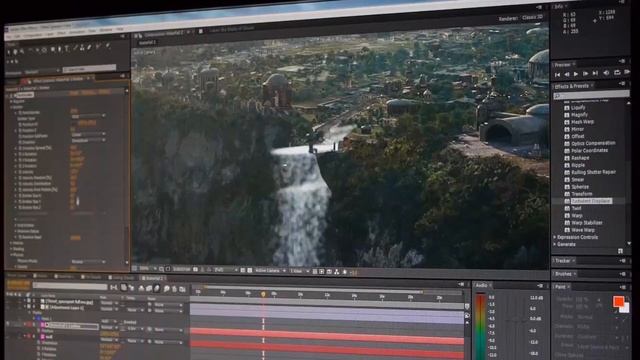Open Fast Previews options in viewer
Image resolution: width=640 pixels, height=360 pixels.
pyautogui.click(x=322, y=271)
